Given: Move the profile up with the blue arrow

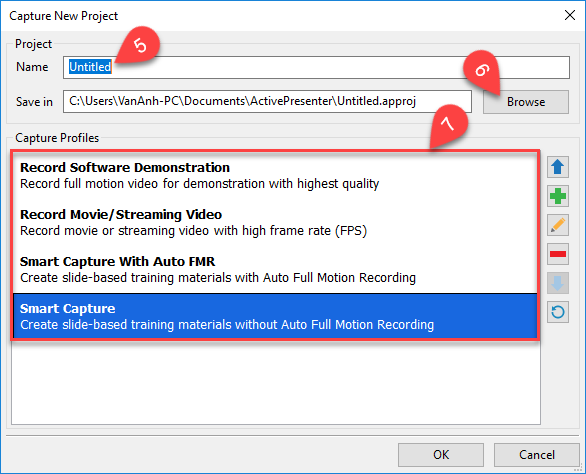Looking at the screenshot, I should [558, 167].
